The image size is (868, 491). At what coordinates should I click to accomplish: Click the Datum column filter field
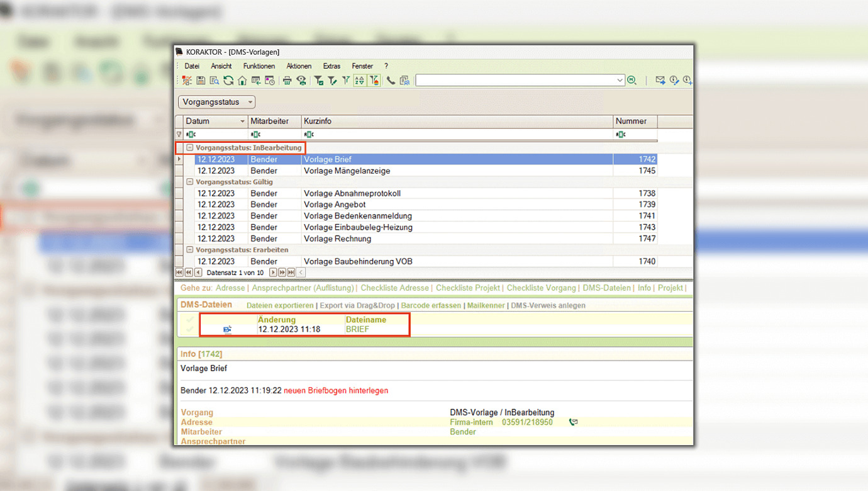(x=217, y=134)
